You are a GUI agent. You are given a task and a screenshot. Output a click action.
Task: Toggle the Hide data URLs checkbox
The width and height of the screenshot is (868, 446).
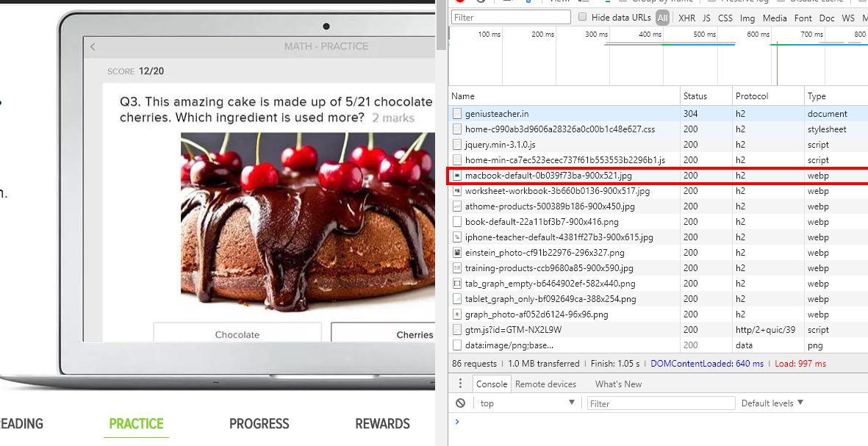click(x=582, y=17)
